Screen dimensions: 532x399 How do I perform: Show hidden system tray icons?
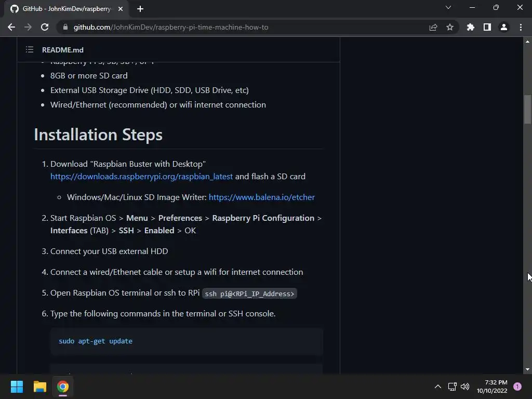pos(437,387)
